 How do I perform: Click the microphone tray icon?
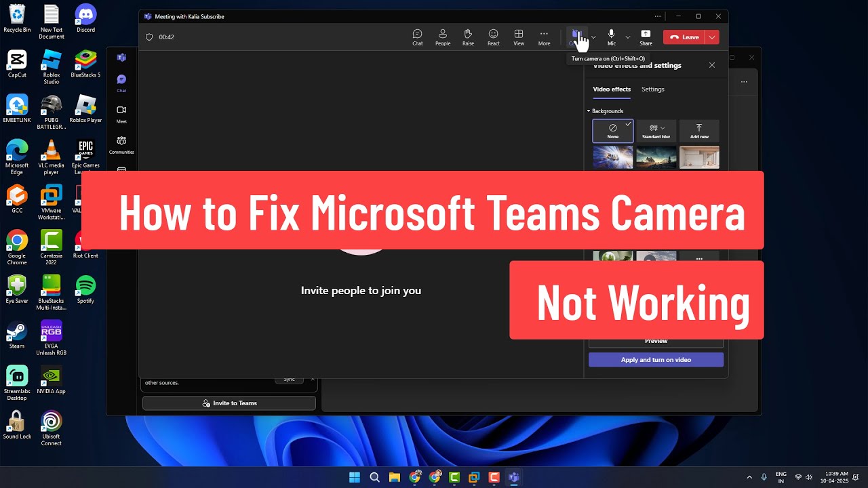764,477
